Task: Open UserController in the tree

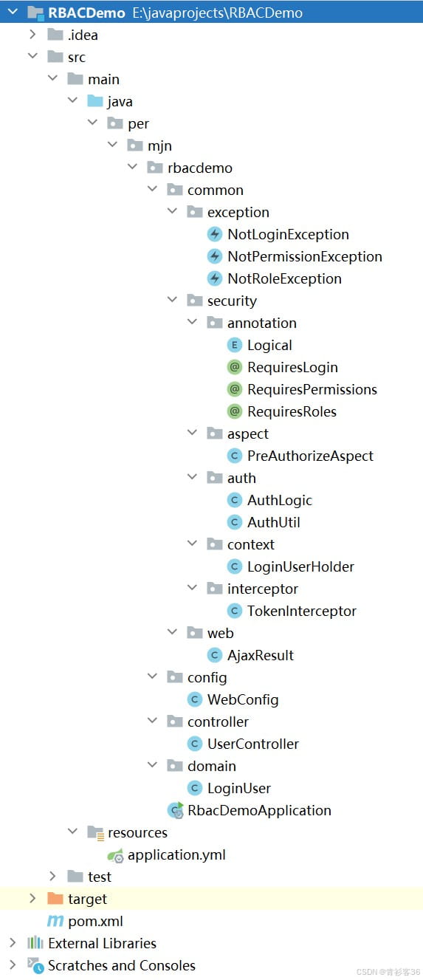Action: tap(253, 744)
